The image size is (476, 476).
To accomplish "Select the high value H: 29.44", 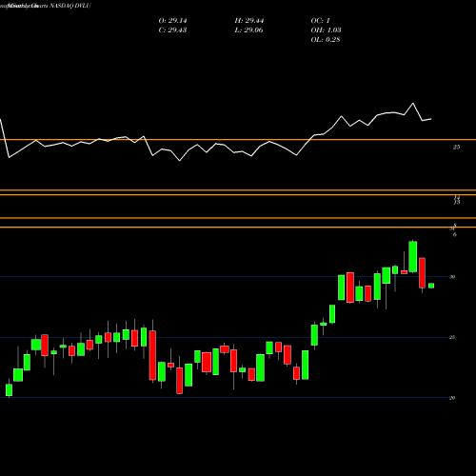I will (249, 21).
